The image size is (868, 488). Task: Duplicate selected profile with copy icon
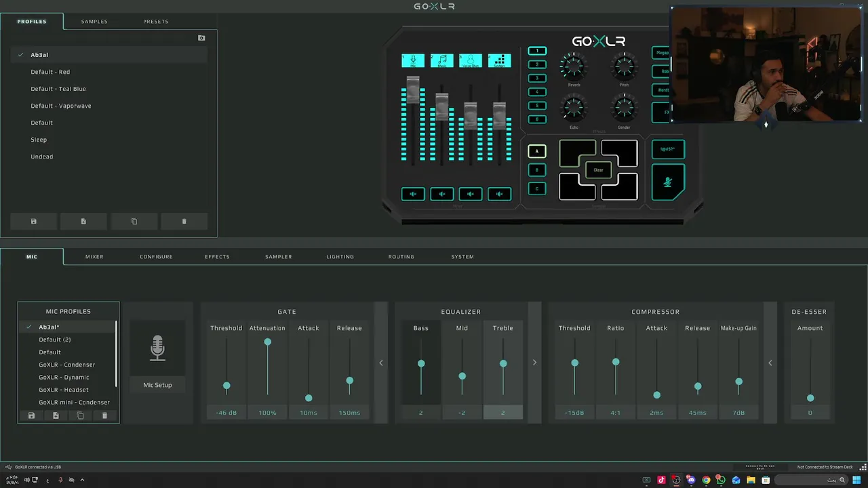(x=134, y=222)
